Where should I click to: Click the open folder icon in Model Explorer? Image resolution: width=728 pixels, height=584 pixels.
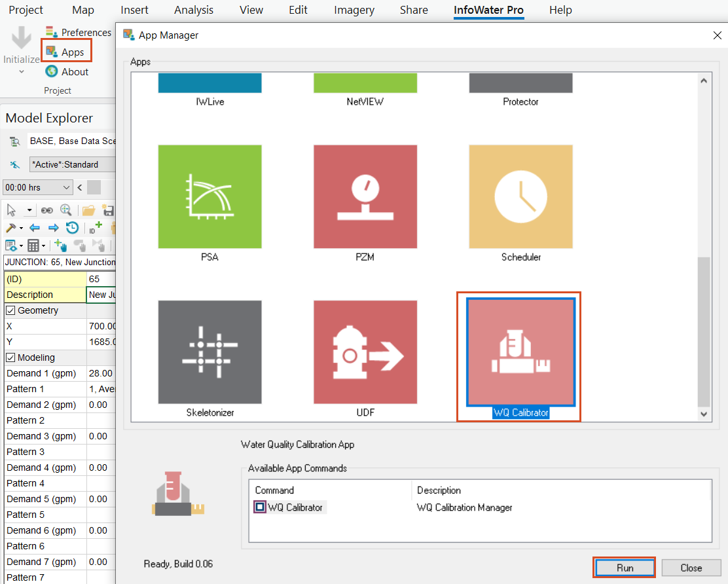click(x=88, y=211)
